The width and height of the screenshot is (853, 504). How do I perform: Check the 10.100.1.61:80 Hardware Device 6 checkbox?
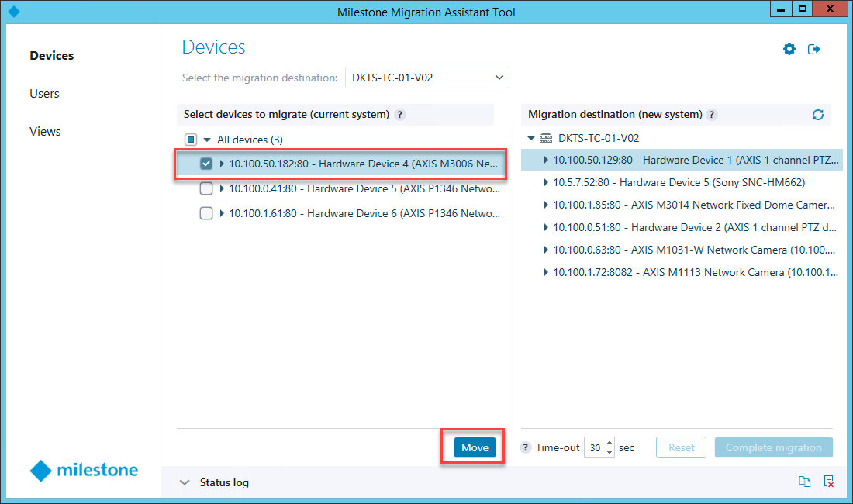point(206,213)
